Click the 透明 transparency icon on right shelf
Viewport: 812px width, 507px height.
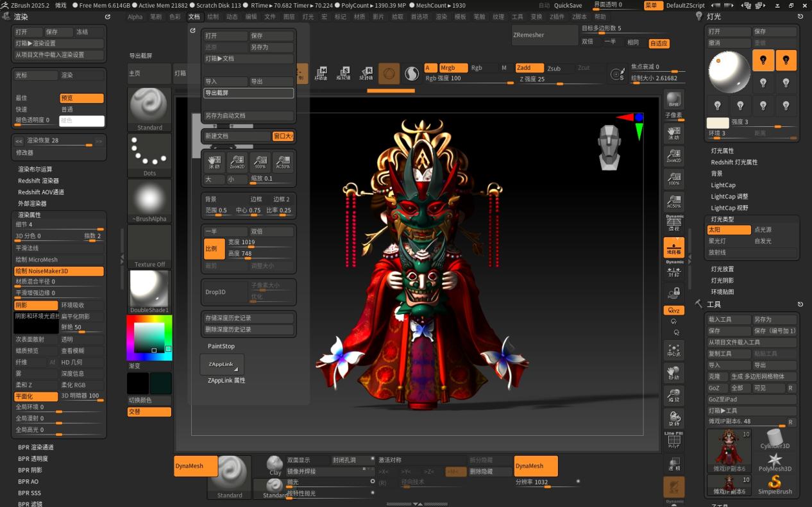pyautogui.click(x=673, y=465)
